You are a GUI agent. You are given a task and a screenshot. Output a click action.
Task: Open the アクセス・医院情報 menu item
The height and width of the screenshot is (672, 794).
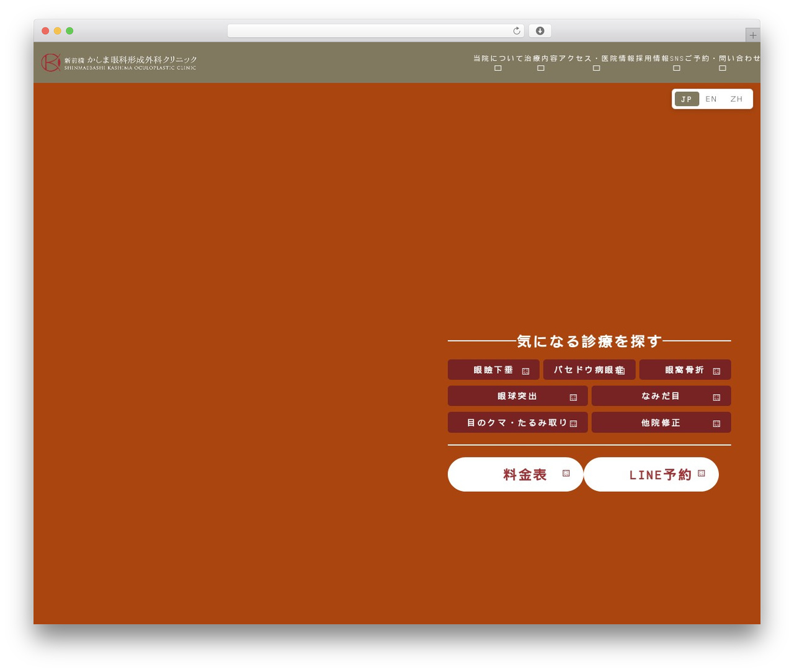pos(596,58)
